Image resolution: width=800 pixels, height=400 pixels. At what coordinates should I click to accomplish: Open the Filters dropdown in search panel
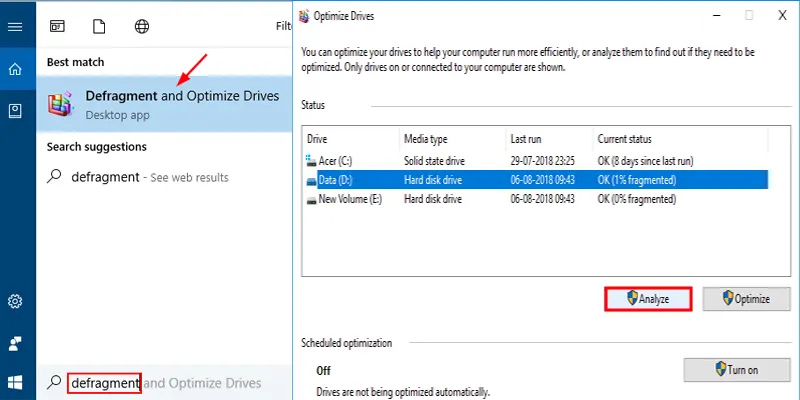coord(284,27)
